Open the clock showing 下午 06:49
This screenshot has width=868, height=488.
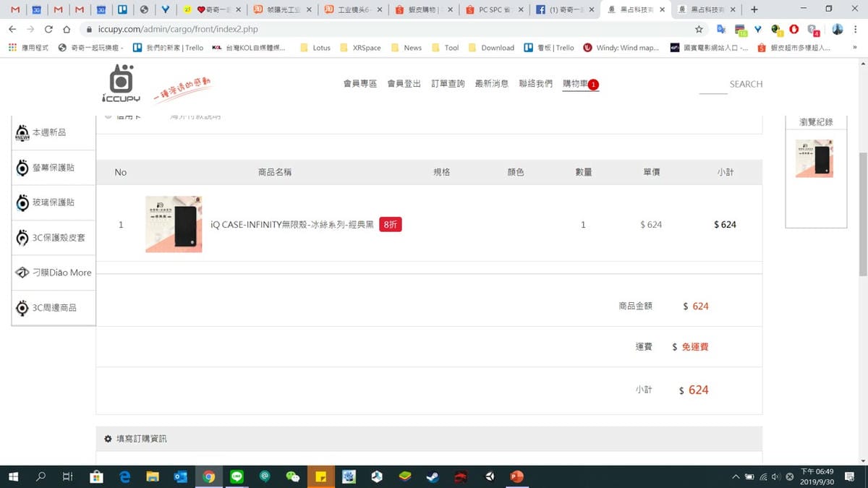tap(817, 476)
